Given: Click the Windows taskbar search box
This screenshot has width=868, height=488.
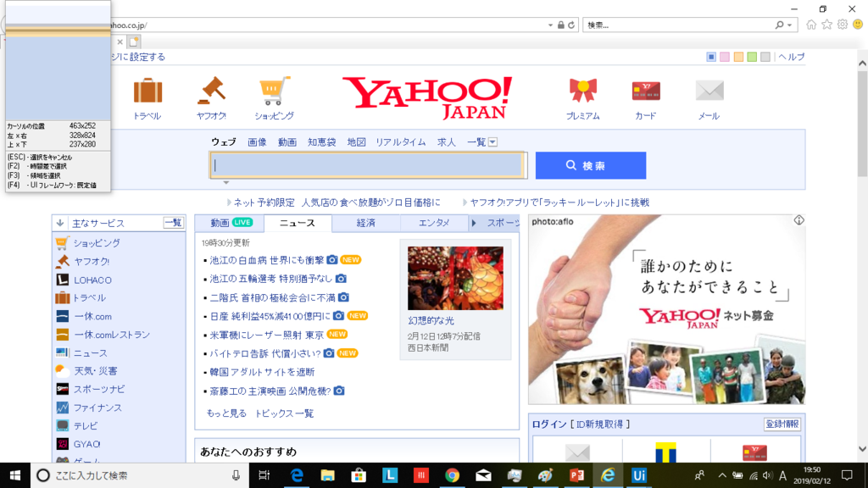Looking at the screenshot, I should (x=139, y=475).
